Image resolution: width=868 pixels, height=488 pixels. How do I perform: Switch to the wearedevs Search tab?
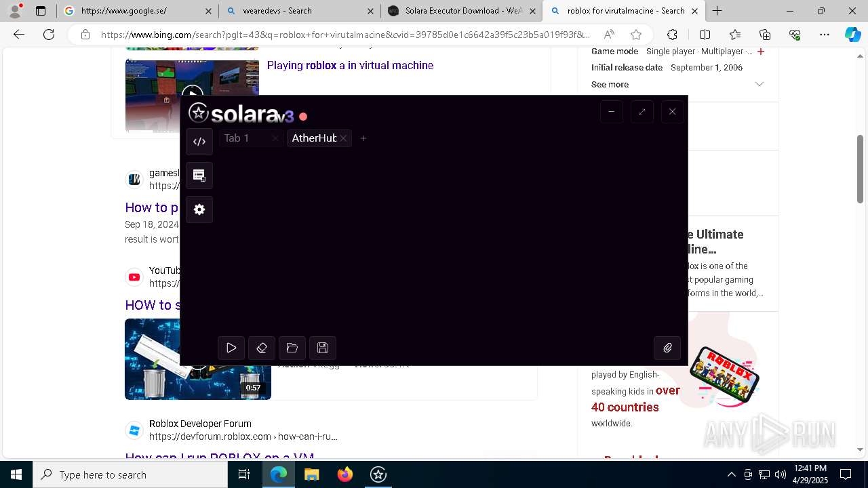pos(299,11)
